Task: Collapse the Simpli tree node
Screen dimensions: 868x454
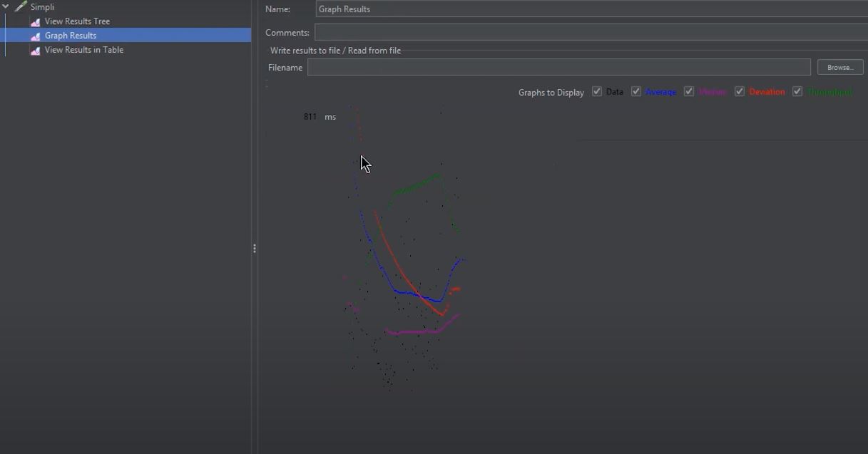Action: 6,7
